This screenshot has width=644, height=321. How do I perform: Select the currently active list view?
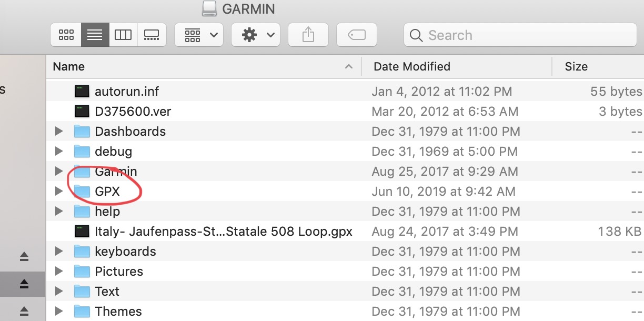pyautogui.click(x=94, y=35)
